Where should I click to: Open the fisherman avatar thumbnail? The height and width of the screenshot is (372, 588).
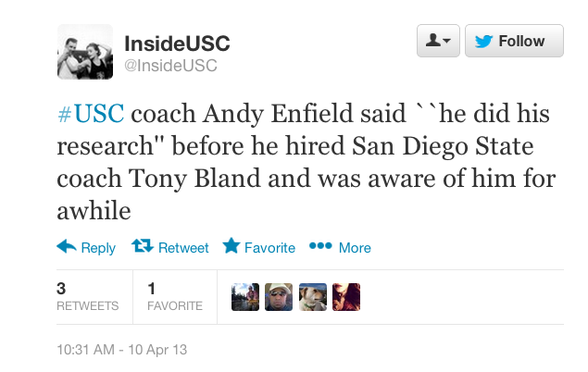pyautogui.click(x=245, y=296)
